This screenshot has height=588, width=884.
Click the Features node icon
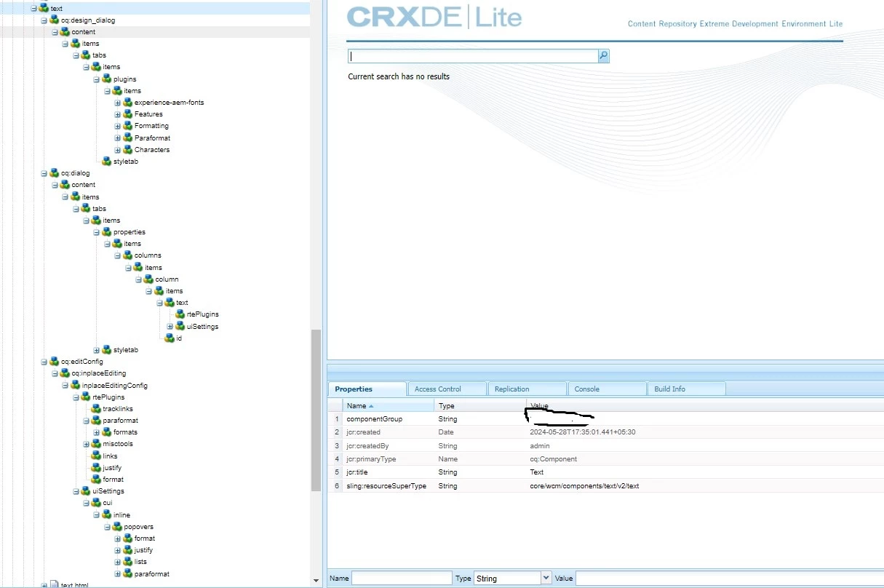pyautogui.click(x=127, y=114)
